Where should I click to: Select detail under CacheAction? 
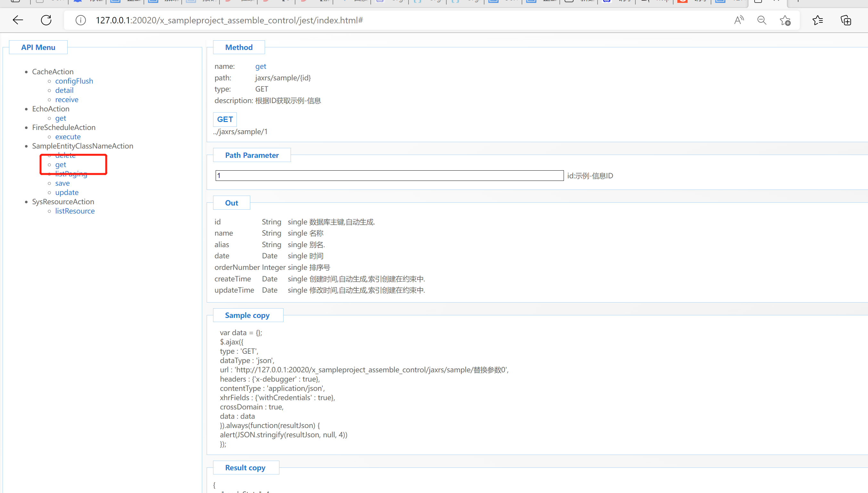click(64, 90)
